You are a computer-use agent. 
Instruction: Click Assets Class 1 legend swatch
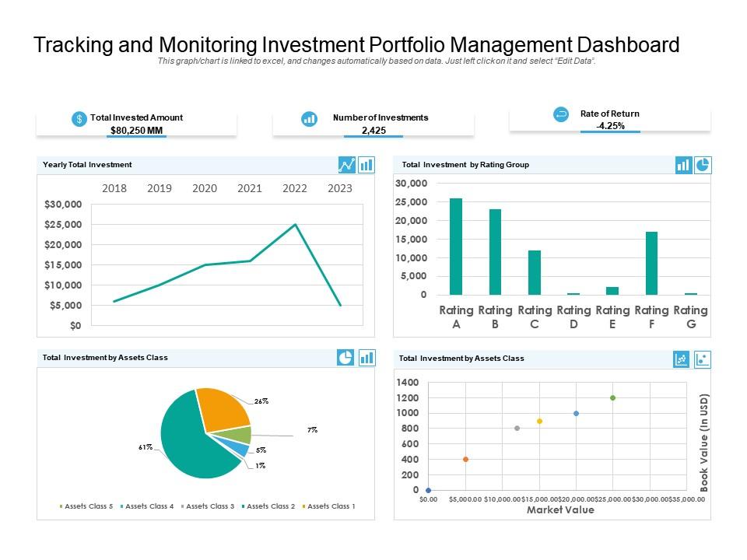coord(304,506)
